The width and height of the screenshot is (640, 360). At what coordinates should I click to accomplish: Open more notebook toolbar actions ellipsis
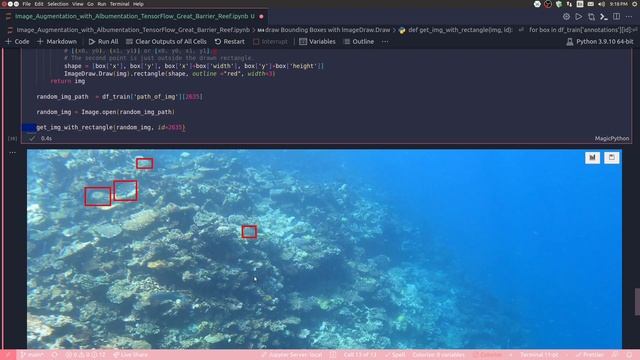(x=385, y=42)
